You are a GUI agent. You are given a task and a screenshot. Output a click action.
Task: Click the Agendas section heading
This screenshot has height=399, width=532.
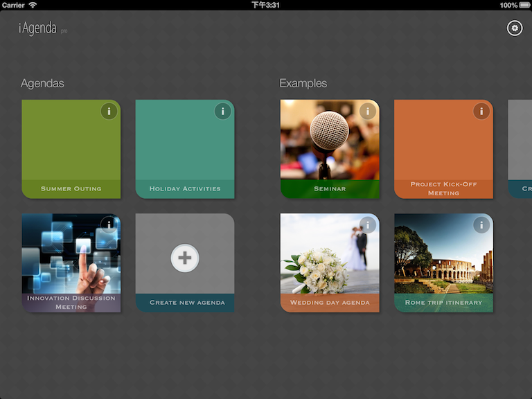[x=42, y=83]
